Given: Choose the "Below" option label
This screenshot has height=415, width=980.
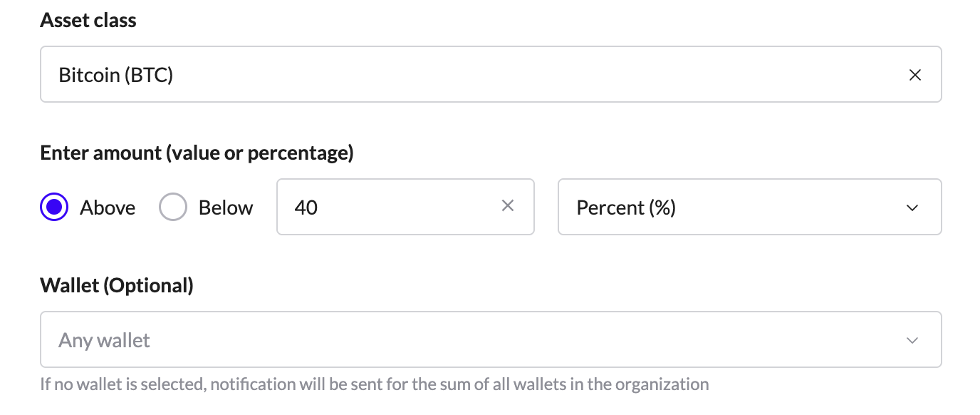Looking at the screenshot, I should pyautogui.click(x=226, y=207).
